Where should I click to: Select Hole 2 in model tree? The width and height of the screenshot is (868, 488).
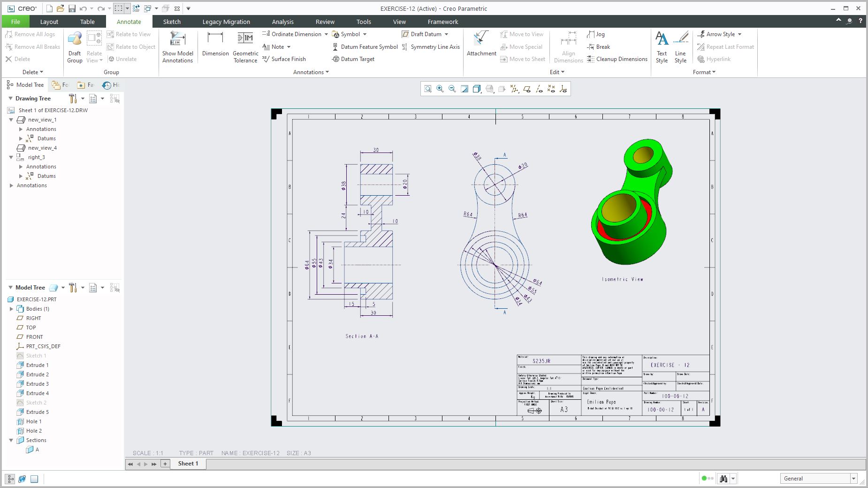[x=29, y=431]
